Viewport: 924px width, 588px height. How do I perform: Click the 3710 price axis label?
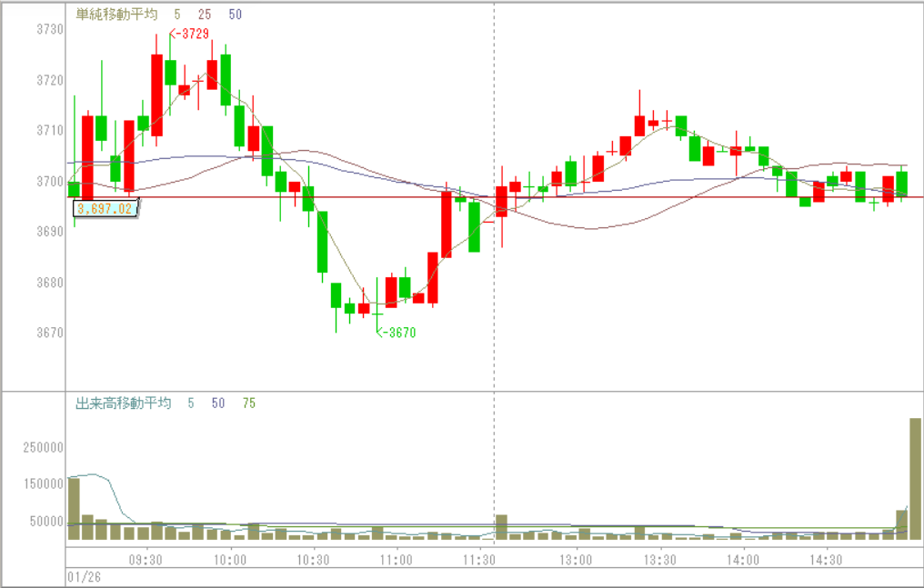(x=50, y=130)
